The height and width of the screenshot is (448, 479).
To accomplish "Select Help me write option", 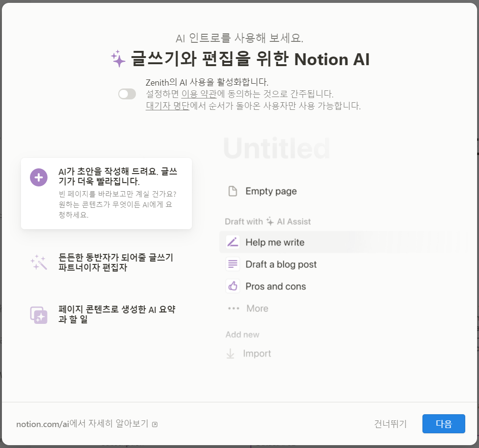I will tap(344, 242).
